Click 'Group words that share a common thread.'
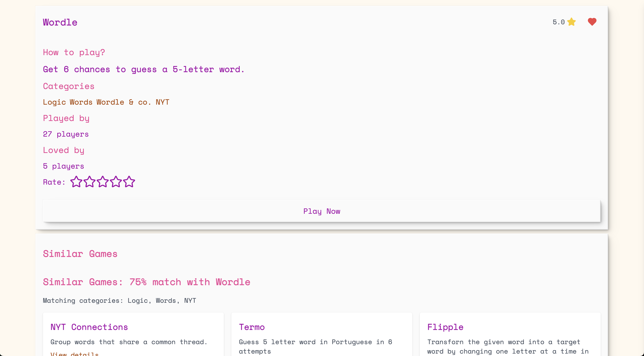The width and height of the screenshot is (644, 356). click(x=129, y=342)
